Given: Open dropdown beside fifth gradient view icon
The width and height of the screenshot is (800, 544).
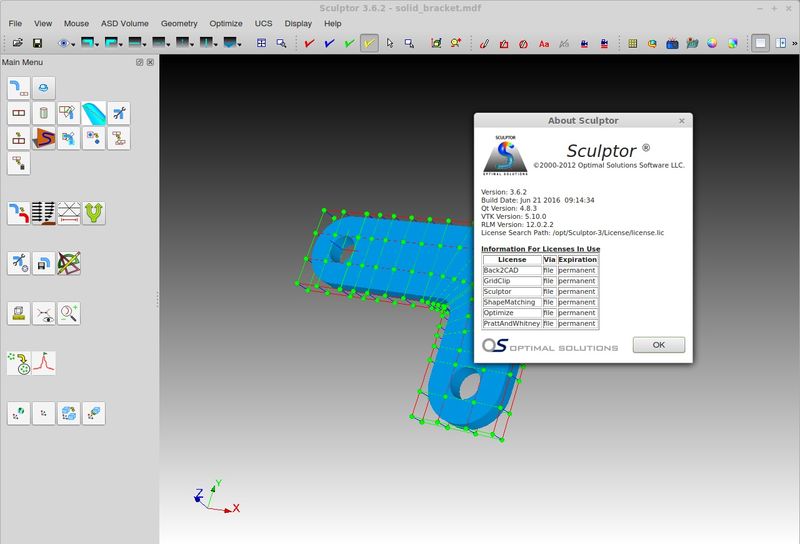Looking at the screenshot, I should click(x=192, y=45).
